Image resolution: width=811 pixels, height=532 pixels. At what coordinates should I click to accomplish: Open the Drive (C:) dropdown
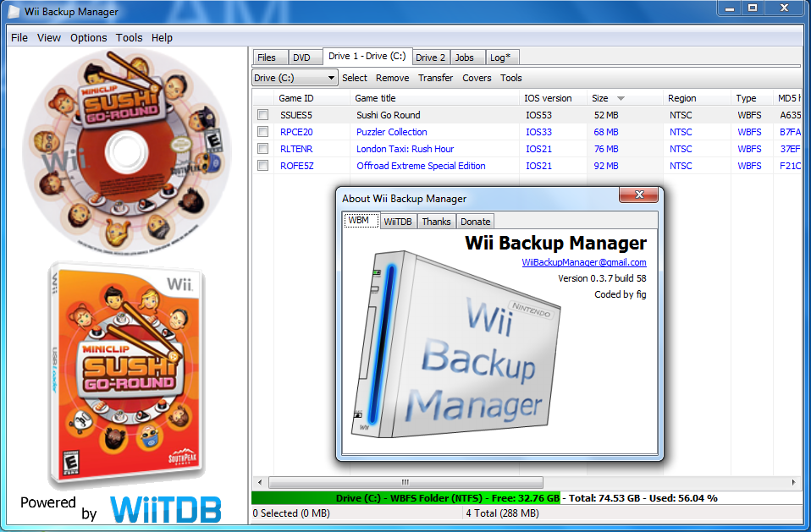click(x=295, y=78)
